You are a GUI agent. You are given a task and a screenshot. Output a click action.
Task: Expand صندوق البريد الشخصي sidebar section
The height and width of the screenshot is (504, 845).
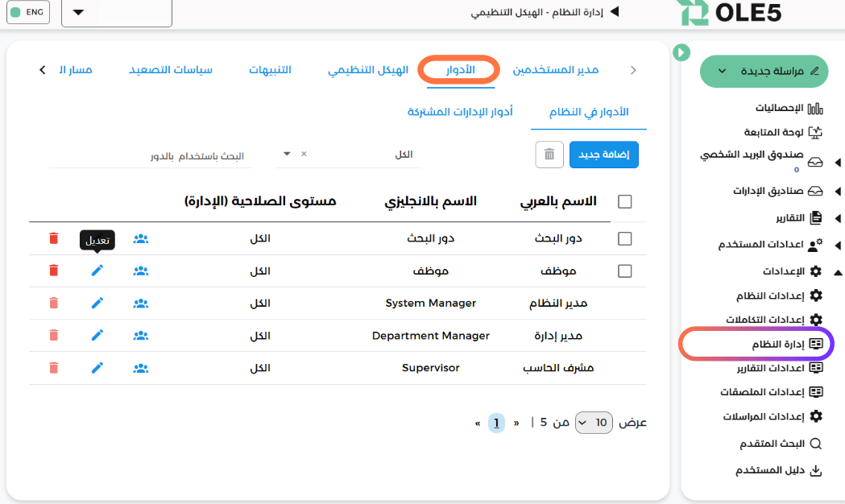pyautogui.click(x=838, y=162)
